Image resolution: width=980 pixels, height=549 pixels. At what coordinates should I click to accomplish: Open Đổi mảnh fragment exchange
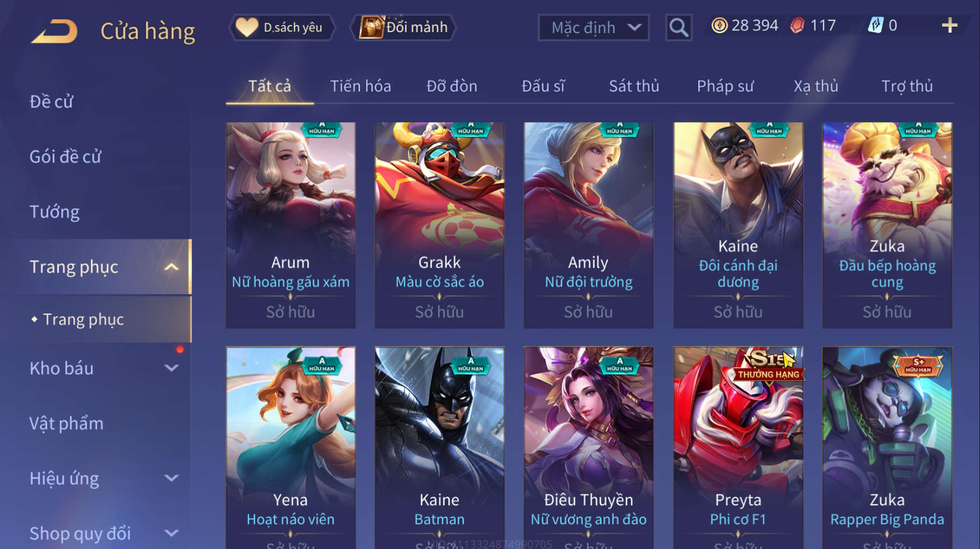pos(403,27)
